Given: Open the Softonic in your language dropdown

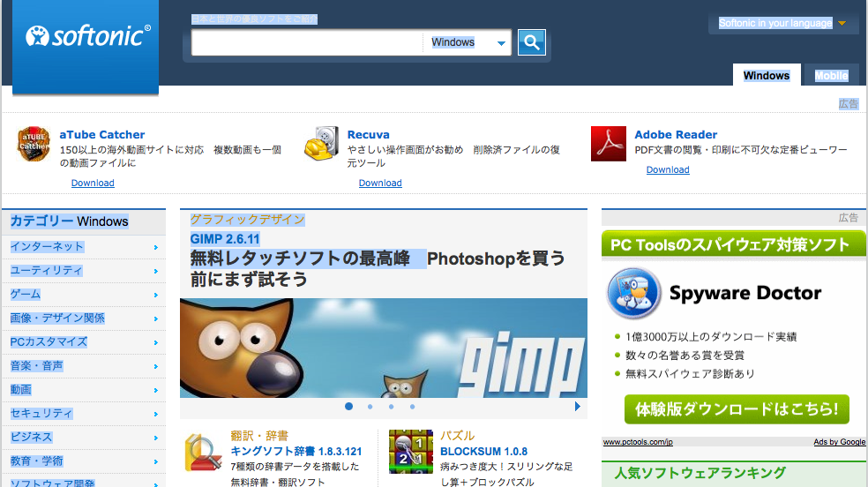Looking at the screenshot, I should pyautogui.click(x=782, y=23).
